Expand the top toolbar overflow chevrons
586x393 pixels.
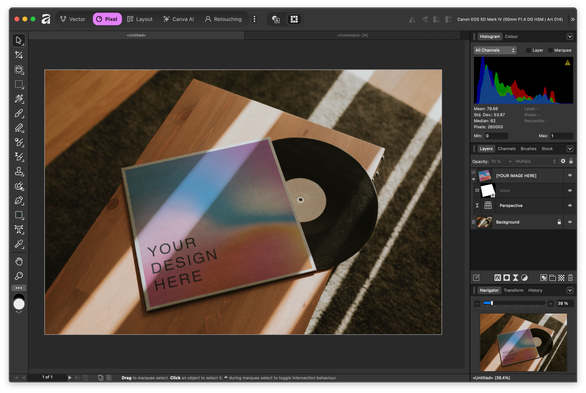pos(573,19)
